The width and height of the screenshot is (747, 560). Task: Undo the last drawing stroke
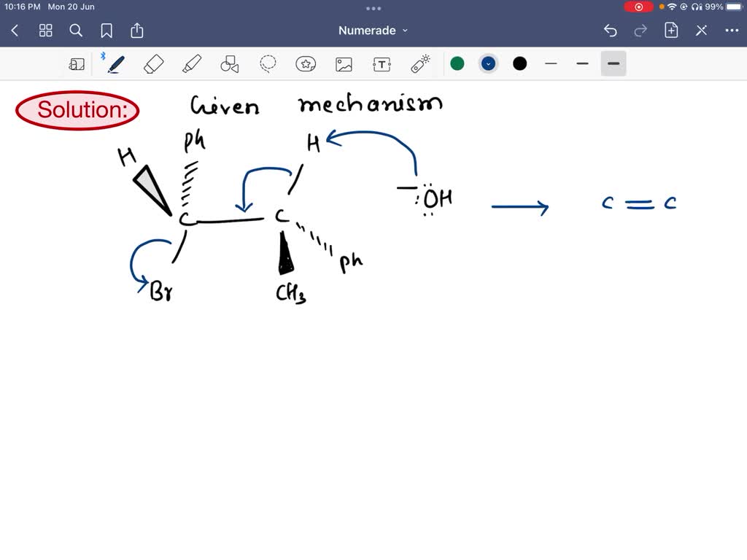click(x=611, y=30)
